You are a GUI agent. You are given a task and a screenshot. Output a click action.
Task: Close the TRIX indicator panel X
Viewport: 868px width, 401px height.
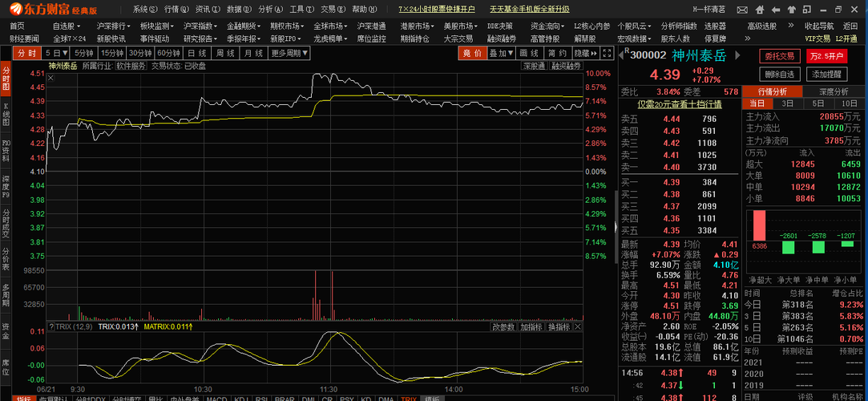(577, 326)
